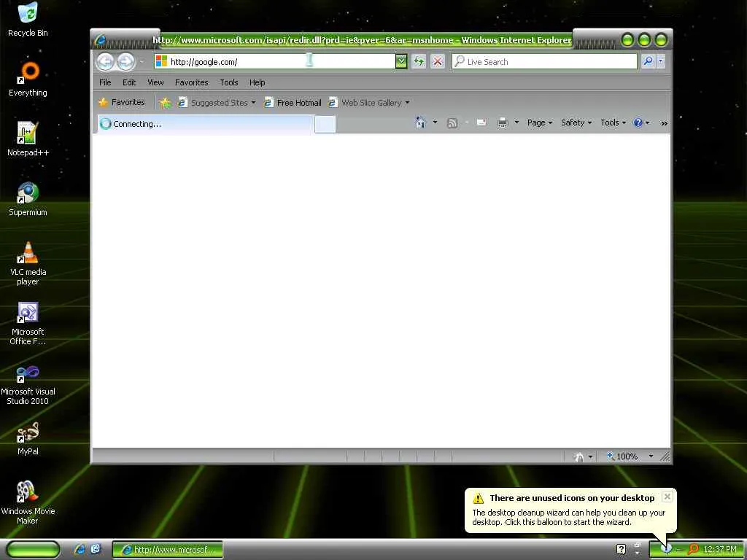Select Microsoft Visual Studio 2010 desktop icon
Viewport: 747px width, 560px height.
click(x=28, y=384)
